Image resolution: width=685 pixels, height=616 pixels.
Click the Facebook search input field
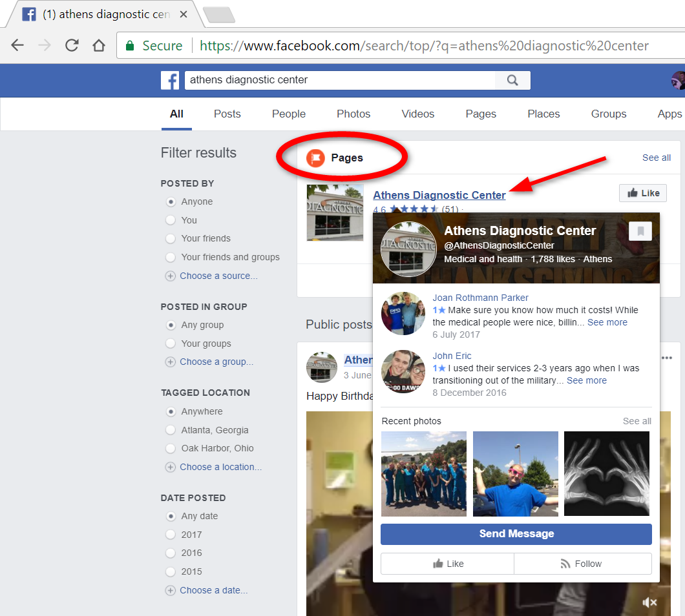click(x=341, y=80)
